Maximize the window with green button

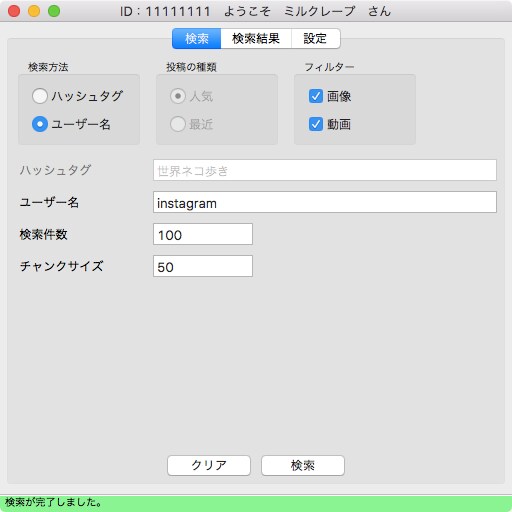point(54,11)
